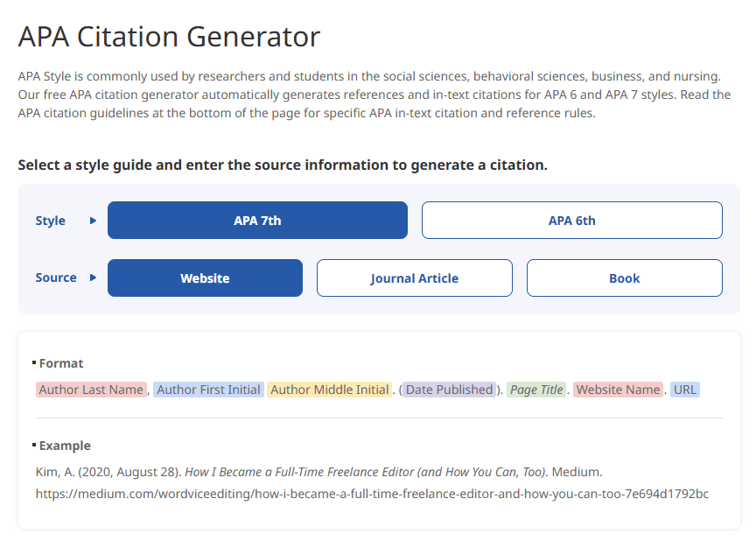This screenshot has width=756, height=541.
Task: Select Book as the source type
Action: coord(624,278)
